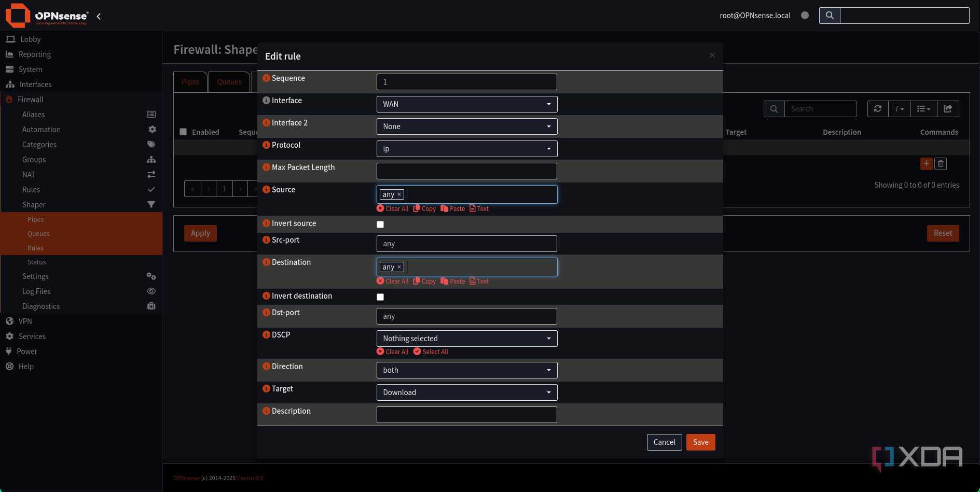Viewport: 980px width, 492px height.
Task: Click Copy under Source field
Action: pos(424,208)
